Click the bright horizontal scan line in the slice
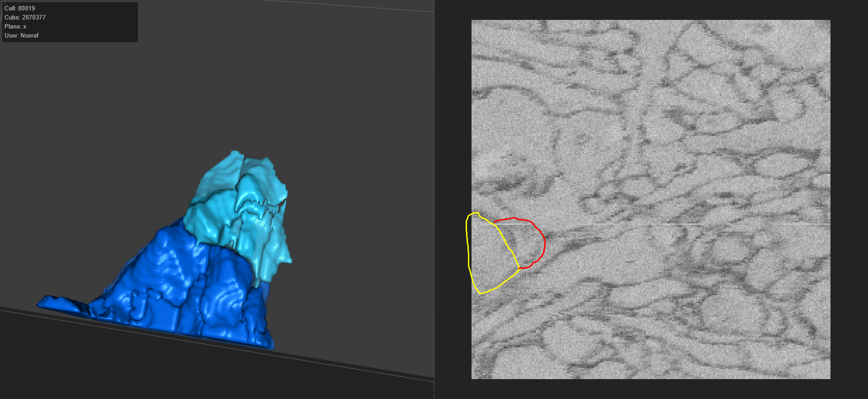 678,224
